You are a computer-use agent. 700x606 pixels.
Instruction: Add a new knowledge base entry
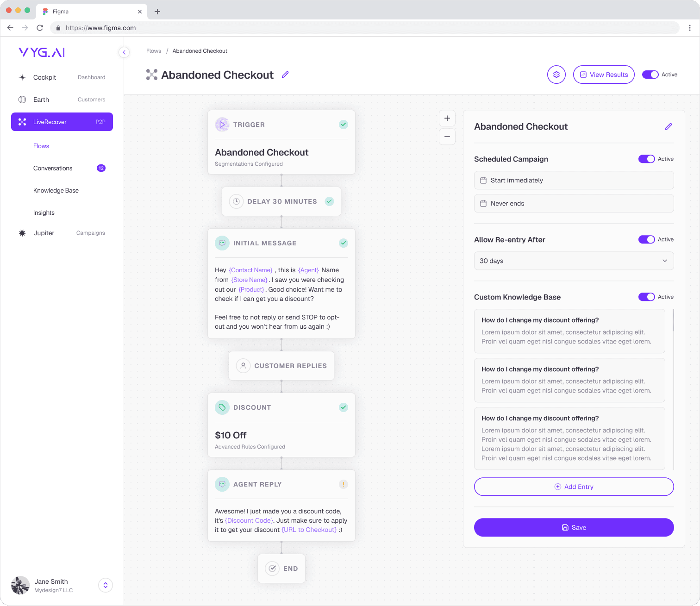(574, 487)
